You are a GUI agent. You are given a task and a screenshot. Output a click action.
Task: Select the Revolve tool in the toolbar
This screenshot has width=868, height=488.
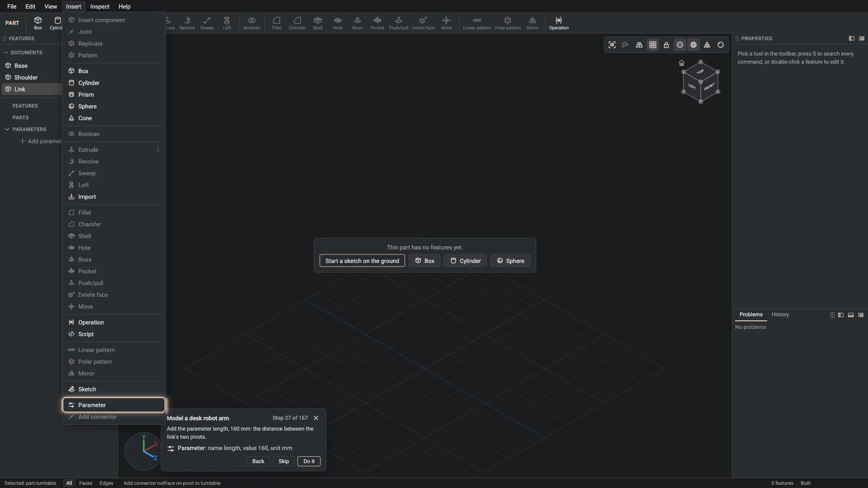pyautogui.click(x=187, y=23)
